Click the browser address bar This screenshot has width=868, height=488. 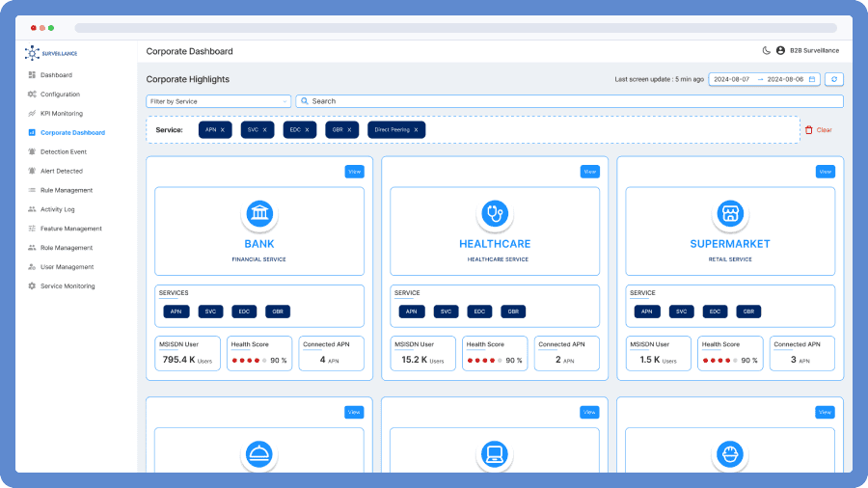click(455, 28)
